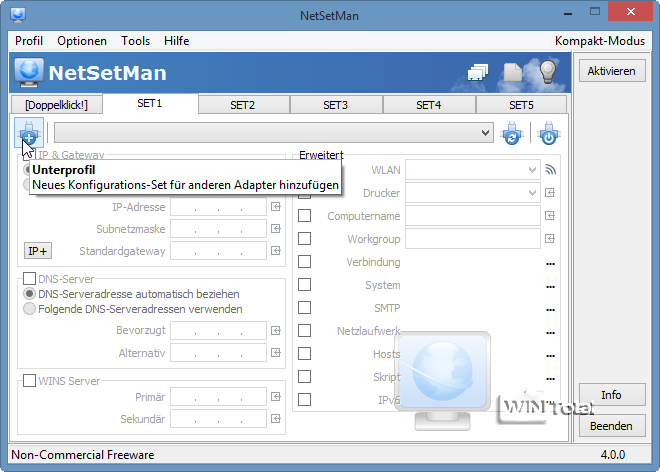Tick the IPv6 checkbox
Viewport: 660px width, 472px height.
click(x=304, y=399)
